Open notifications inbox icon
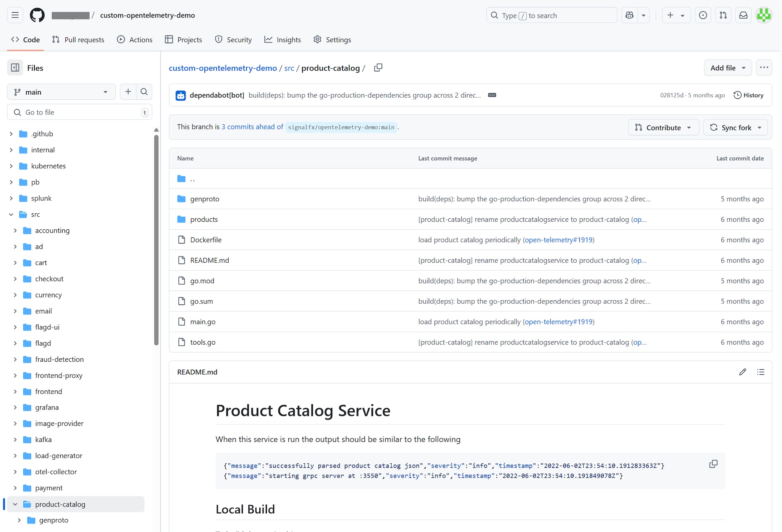This screenshot has width=782, height=532. pos(743,15)
